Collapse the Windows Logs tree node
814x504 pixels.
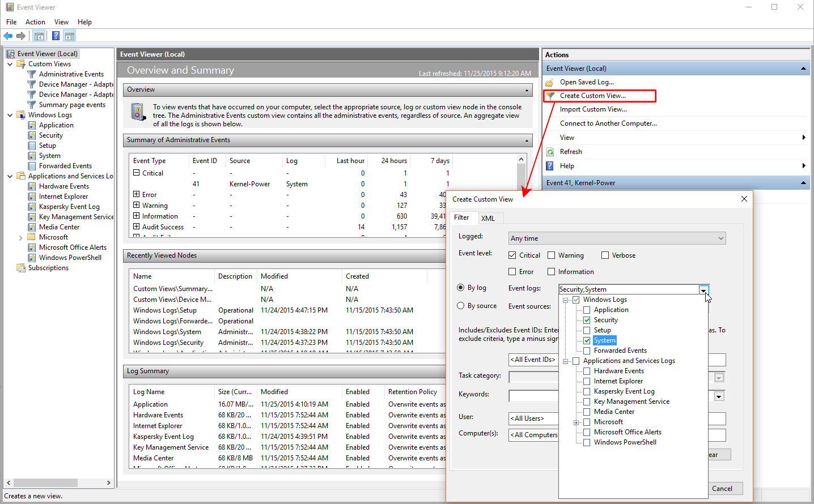coord(566,299)
